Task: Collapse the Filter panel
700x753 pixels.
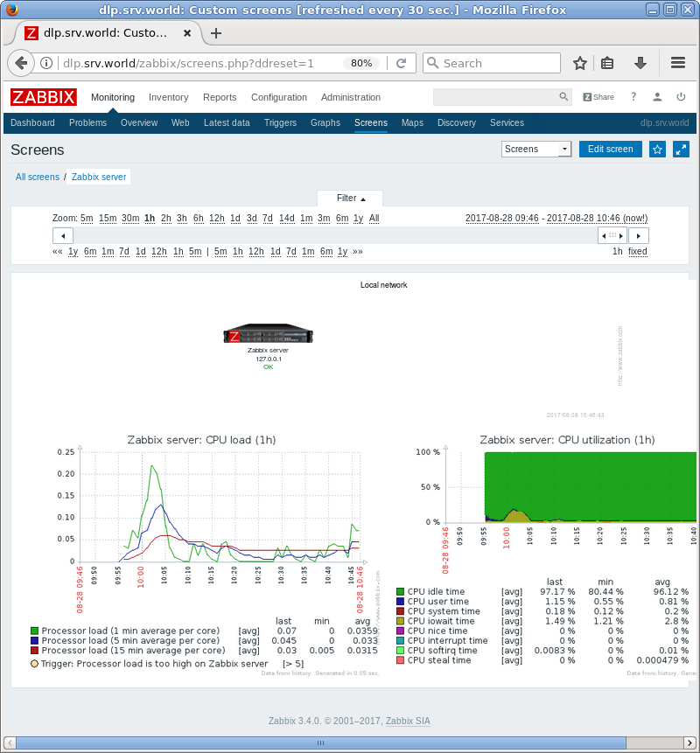Action: (x=350, y=199)
